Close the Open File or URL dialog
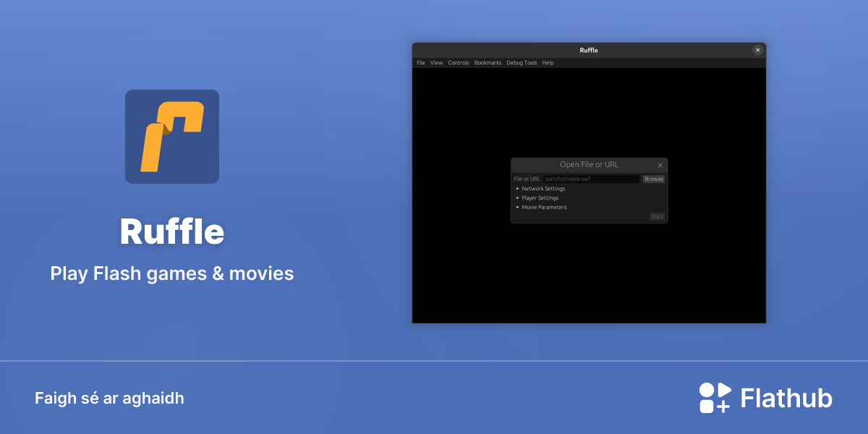 [x=660, y=166]
